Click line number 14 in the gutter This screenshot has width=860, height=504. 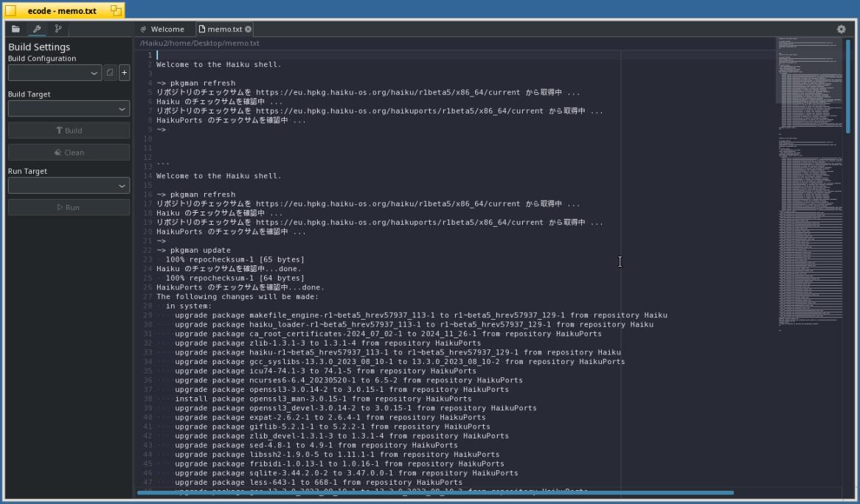click(x=147, y=176)
